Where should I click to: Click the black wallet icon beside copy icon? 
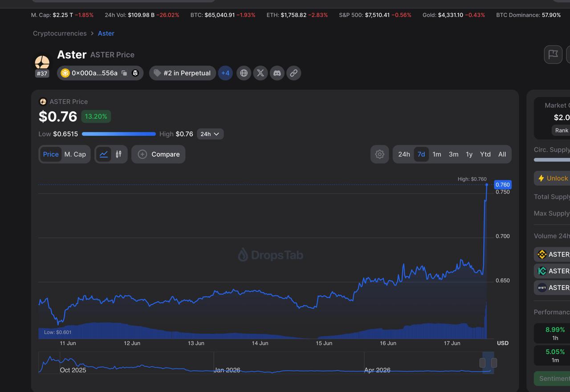coord(135,73)
